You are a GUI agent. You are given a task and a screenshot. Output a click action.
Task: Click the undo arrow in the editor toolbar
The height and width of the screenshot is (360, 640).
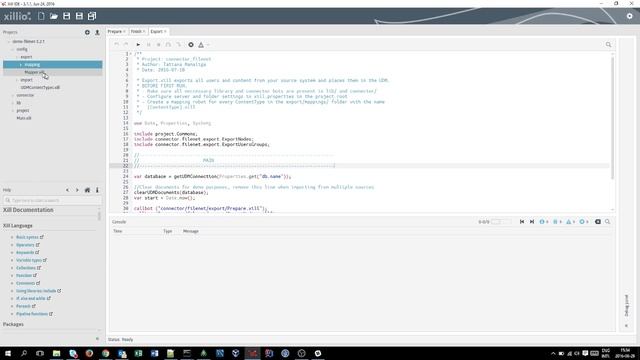[116, 44]
